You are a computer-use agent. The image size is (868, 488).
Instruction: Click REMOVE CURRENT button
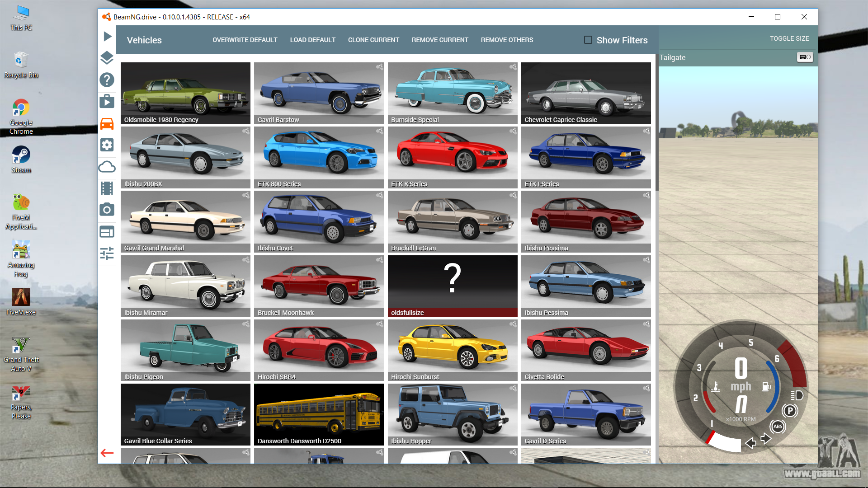(440, 40)
